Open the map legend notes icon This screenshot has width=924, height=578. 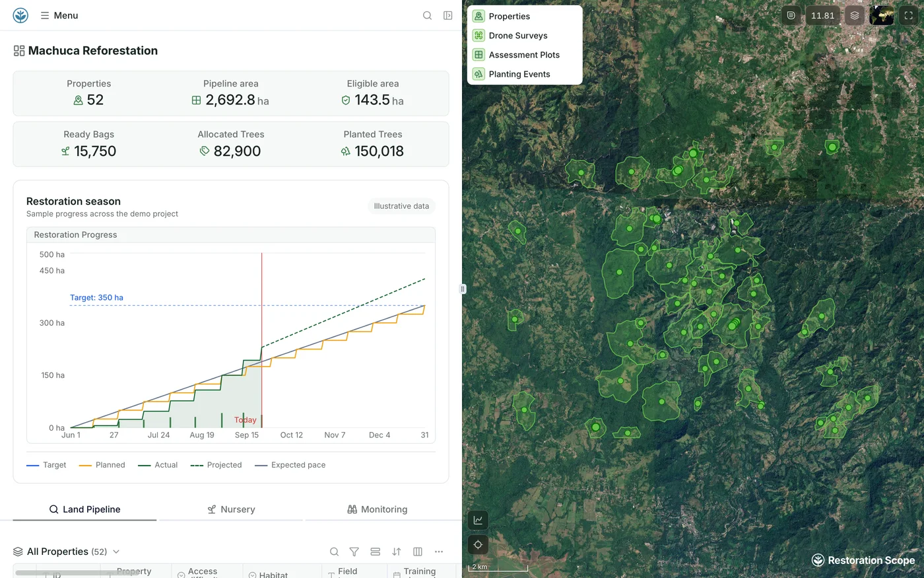[791, 15]
